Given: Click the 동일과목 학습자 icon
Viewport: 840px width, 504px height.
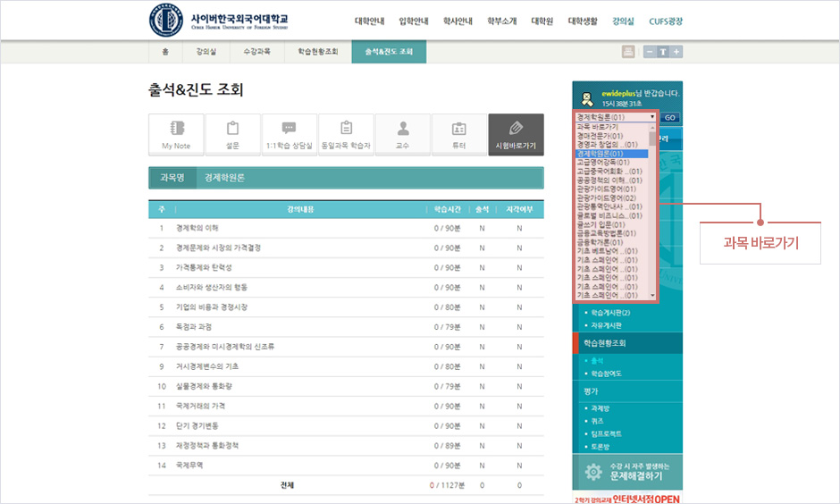Looking at the screenshot, I should coord(346,135).
